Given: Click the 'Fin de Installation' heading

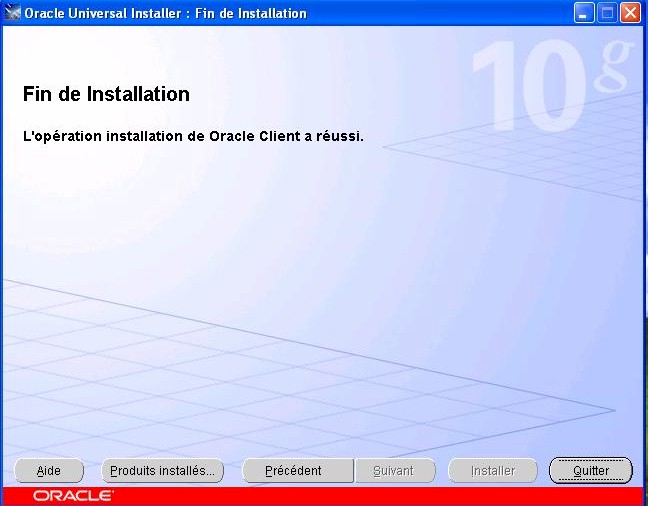Looking at the screenshot, I should pyautogui.click(x=106, y=95).
